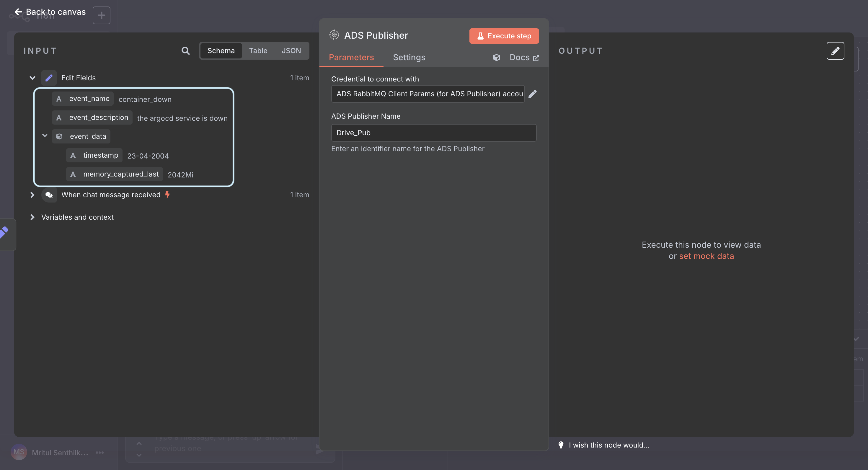Click the search icon in the INPUT panel

(186, 50)
